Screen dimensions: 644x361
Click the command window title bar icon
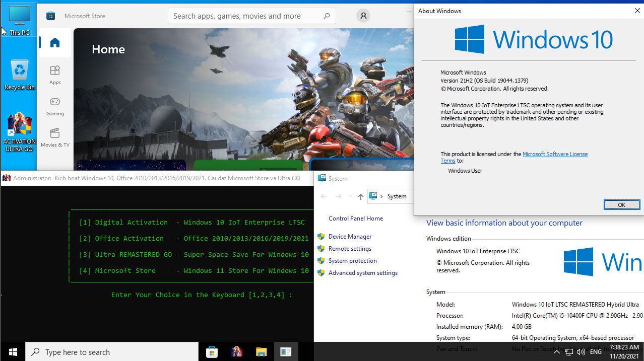click(7, 178)
